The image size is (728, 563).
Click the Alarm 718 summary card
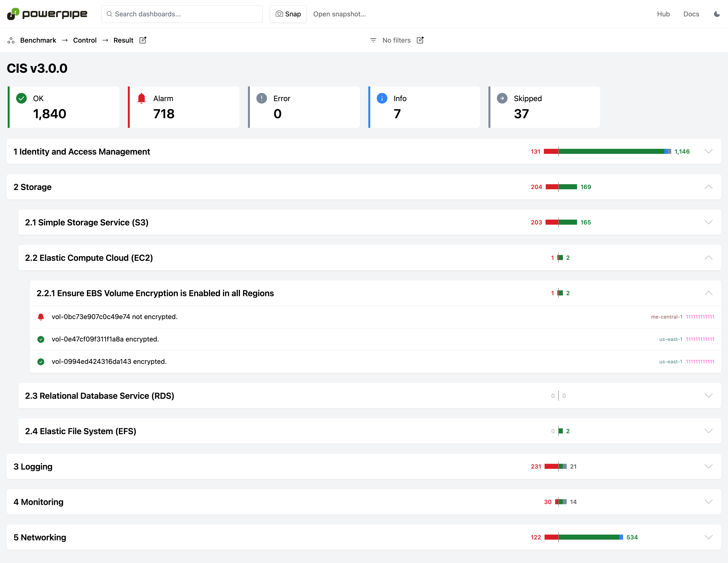[x=184, y=107]
